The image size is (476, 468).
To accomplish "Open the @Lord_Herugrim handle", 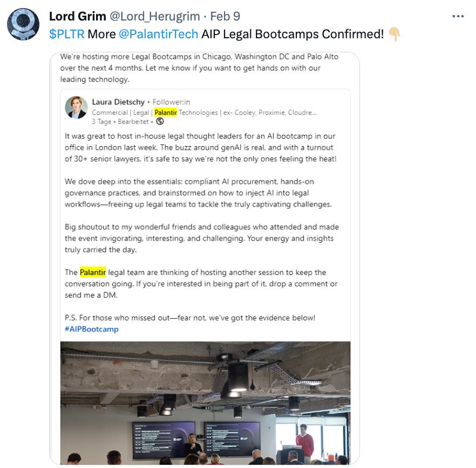I will coord(154,16).
